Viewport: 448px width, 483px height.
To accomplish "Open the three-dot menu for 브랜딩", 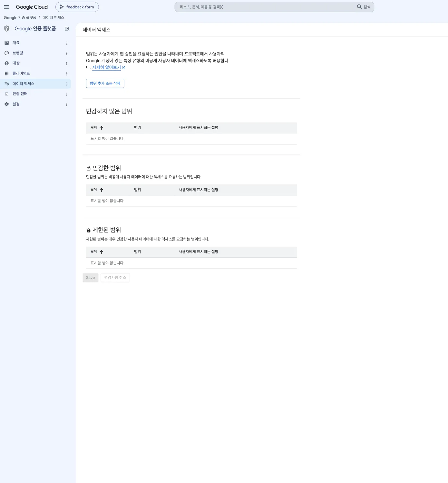I will tap(67, 53).
